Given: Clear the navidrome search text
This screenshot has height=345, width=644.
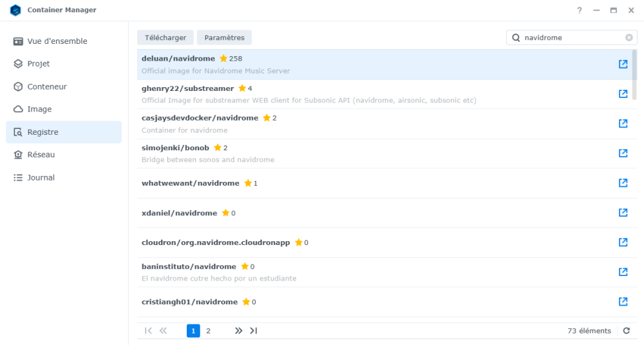Looking at the screenshot, I should tap(629, 37).
